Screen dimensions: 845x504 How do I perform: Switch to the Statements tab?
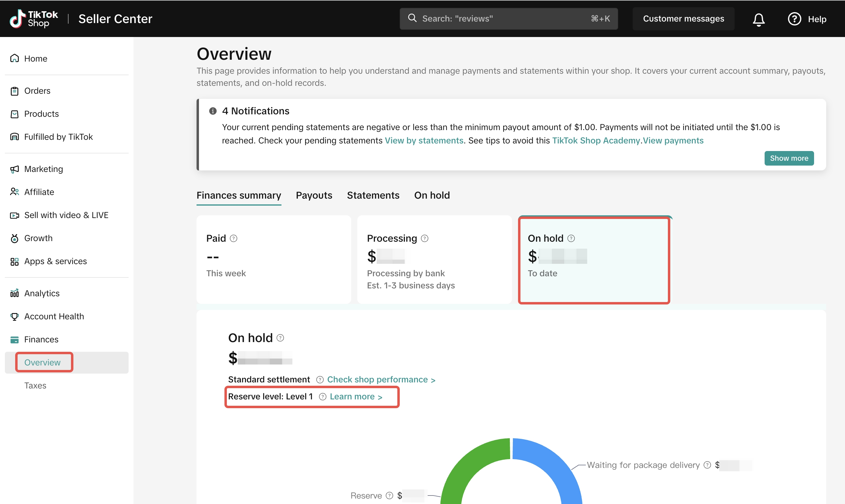tap(373, 195)
